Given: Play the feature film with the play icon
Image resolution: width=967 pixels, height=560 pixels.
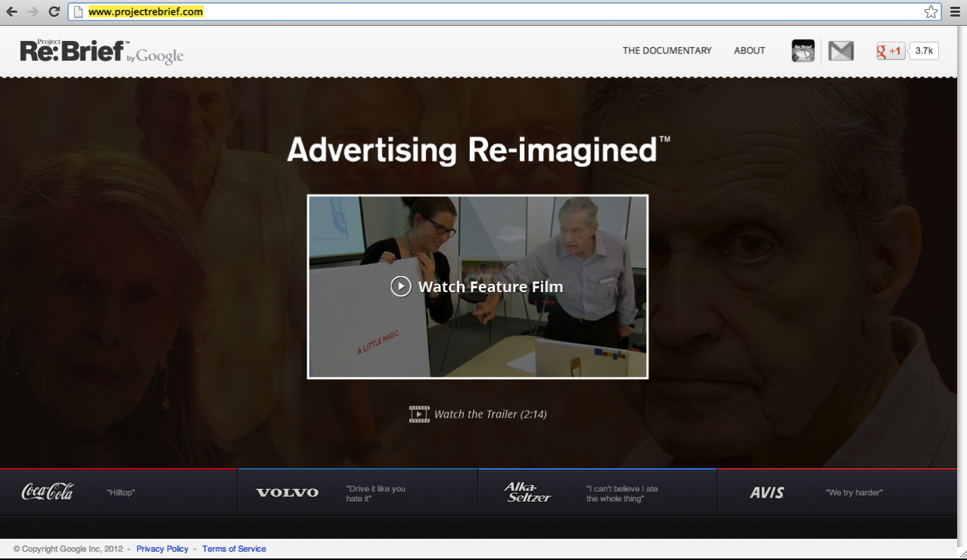Looking at the screenshot, I should pos(401,286).
